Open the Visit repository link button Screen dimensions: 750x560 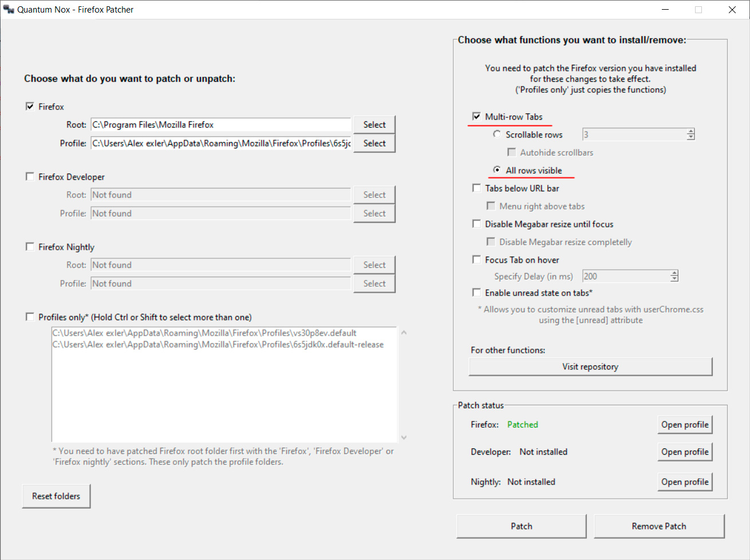tap(590, 367)
